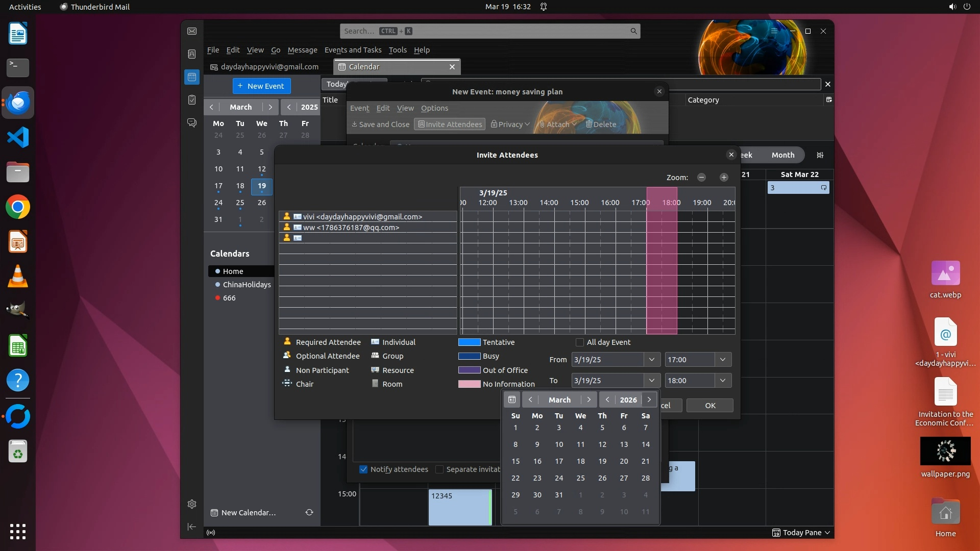Uncheck the Notify attendees checkbox
Image resolution: width=980 pixels, height=551 pixels.
[x=363, y=469]
